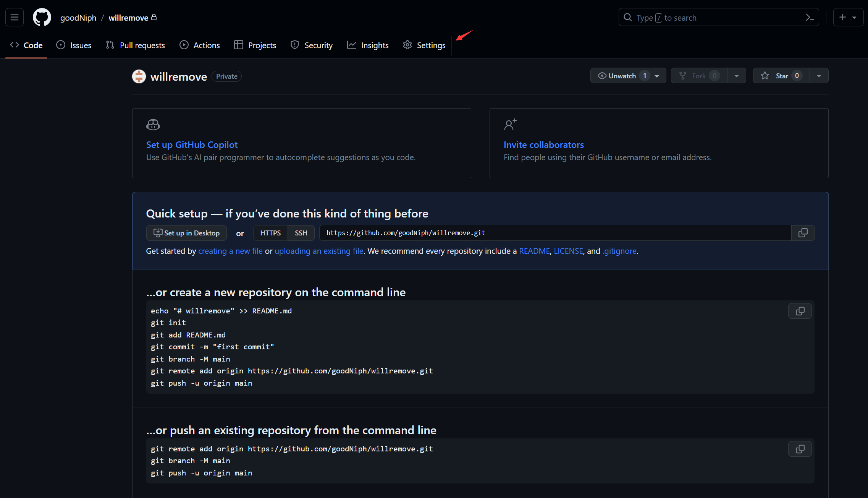The image size is (868, 498).
Task: Click the Fork button
Action: [x=699, y=76]
